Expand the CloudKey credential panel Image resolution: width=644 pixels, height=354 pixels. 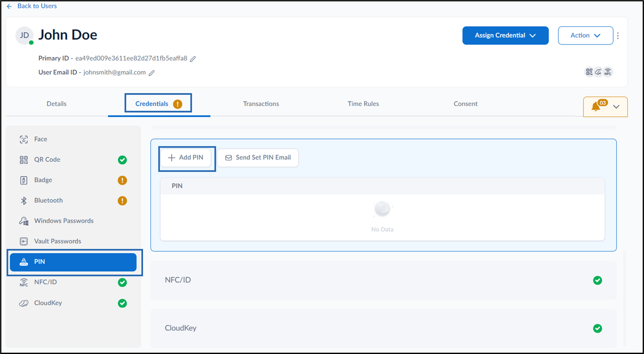pos(383,328)
